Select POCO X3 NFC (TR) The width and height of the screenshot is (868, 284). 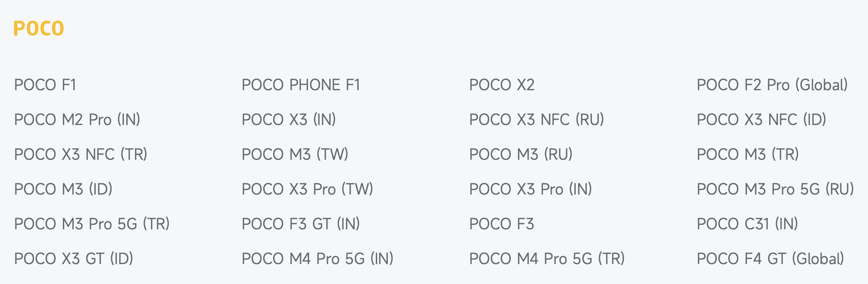click(x=81, y=154)
